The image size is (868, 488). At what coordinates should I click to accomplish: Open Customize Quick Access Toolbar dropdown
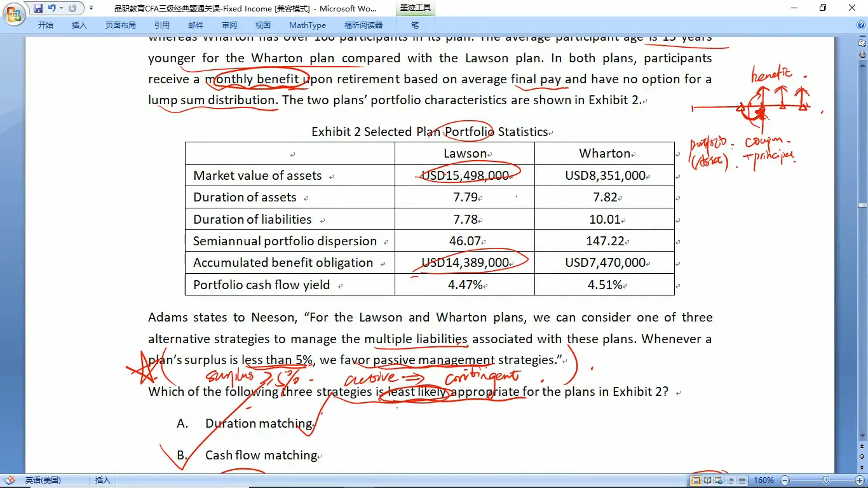pyautogui.click(x=91, y=8)
